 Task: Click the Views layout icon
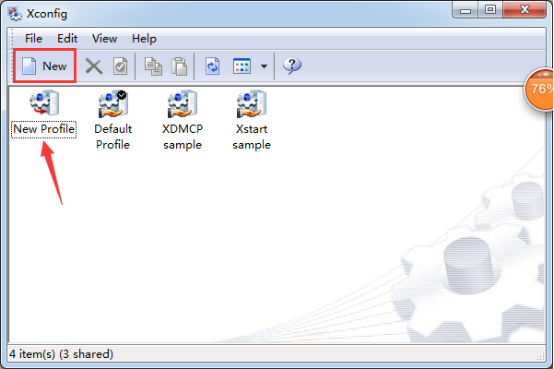242,66
